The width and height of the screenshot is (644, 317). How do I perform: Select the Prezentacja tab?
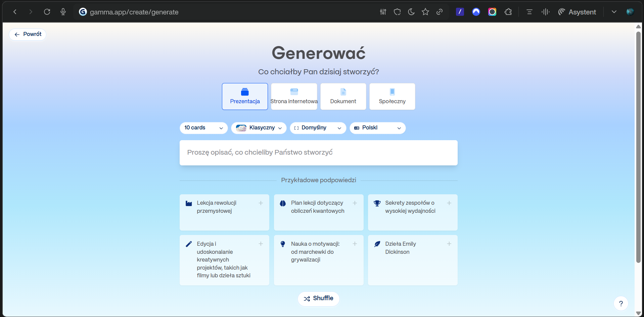pyautogui.click(x=245, y=96)
